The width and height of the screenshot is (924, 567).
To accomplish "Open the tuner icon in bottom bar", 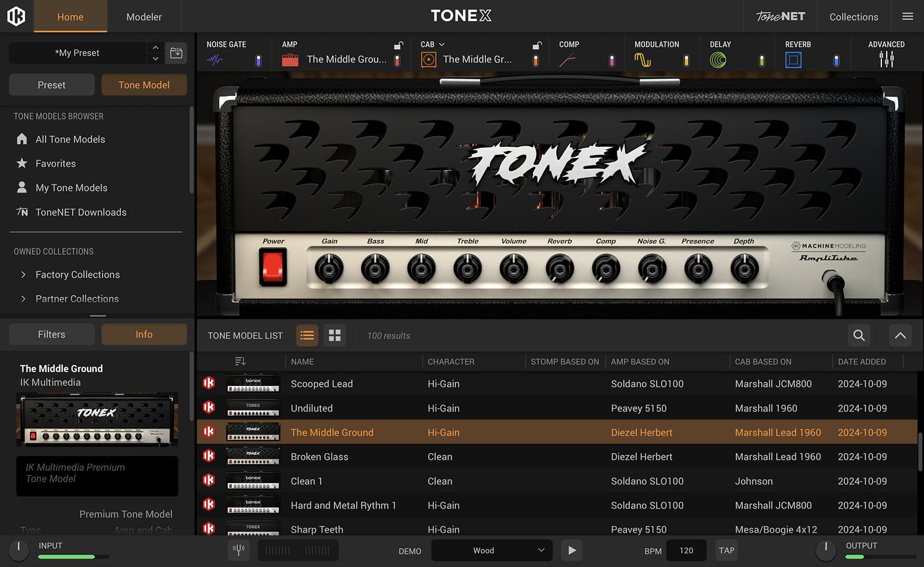I will pyautogui.click(x=238, y=550).
